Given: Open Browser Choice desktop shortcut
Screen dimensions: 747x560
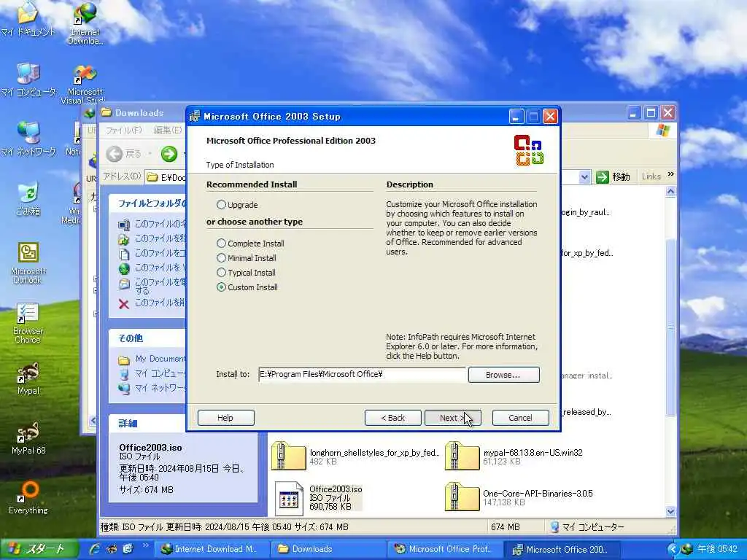Looking at the screenshot, I should 28,323.
